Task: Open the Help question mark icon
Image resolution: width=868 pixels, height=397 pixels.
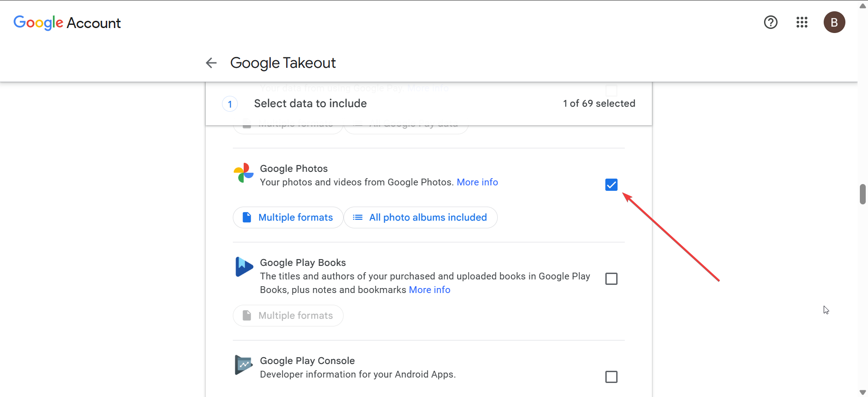Action: [x=771, y=22]
